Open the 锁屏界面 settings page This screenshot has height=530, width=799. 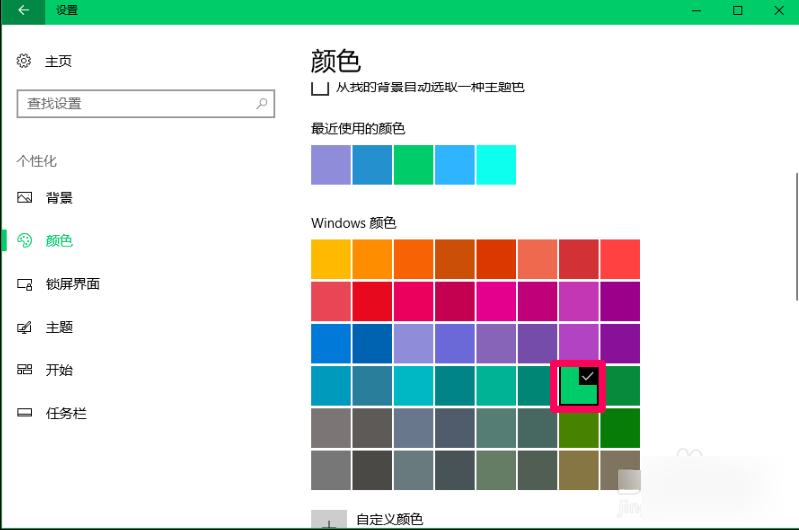72,284
